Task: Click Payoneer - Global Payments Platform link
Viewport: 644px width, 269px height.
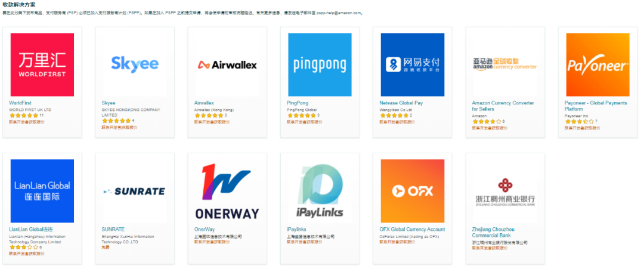Action: (596, 106)
